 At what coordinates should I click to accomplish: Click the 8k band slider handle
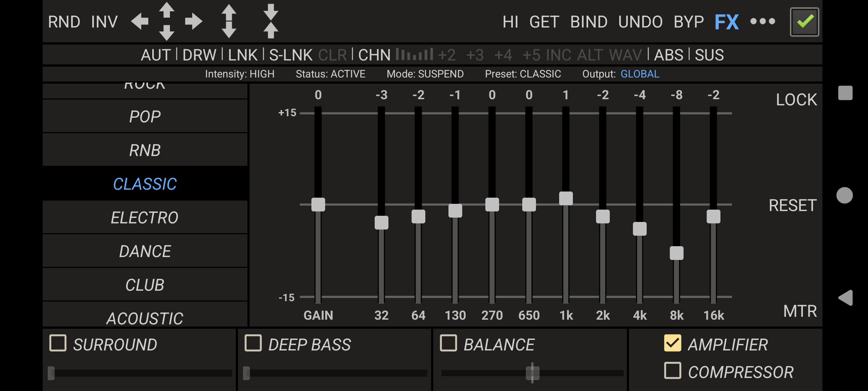point(676,253)
